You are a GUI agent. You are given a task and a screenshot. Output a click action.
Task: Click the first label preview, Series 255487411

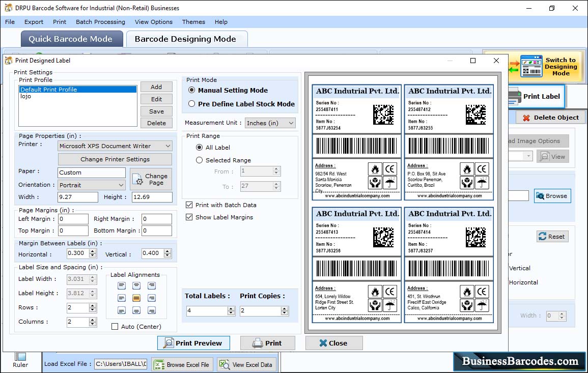[357, 142]
